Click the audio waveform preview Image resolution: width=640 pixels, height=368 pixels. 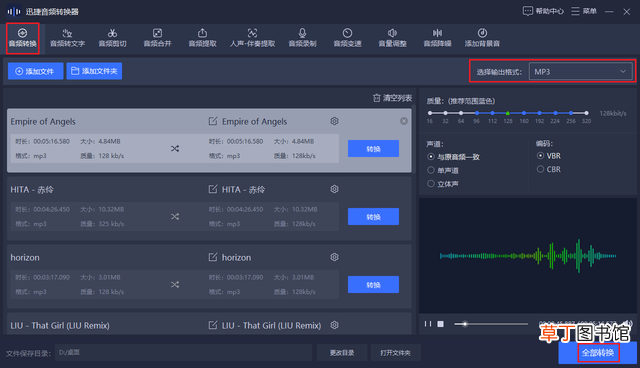click(x=528, y=256)
